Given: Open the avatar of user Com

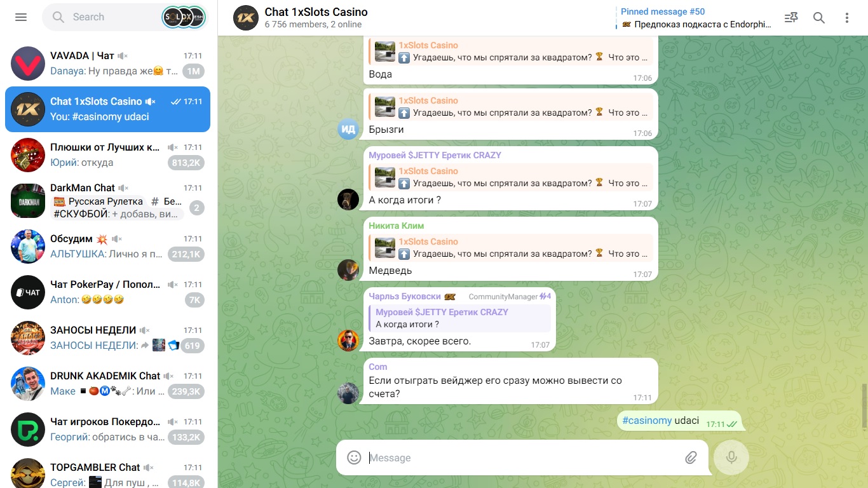Looking at the screenshot, I should tap(348, 393).
